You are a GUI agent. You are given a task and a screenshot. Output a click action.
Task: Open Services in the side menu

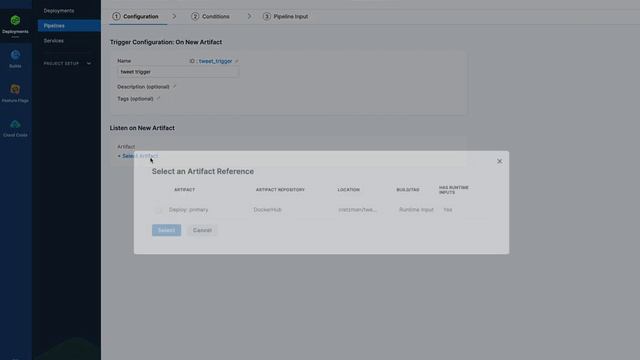53,41
